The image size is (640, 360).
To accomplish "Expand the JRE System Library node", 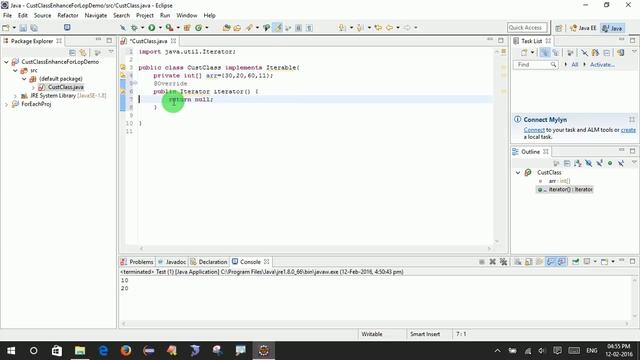I will coord(15,96).
